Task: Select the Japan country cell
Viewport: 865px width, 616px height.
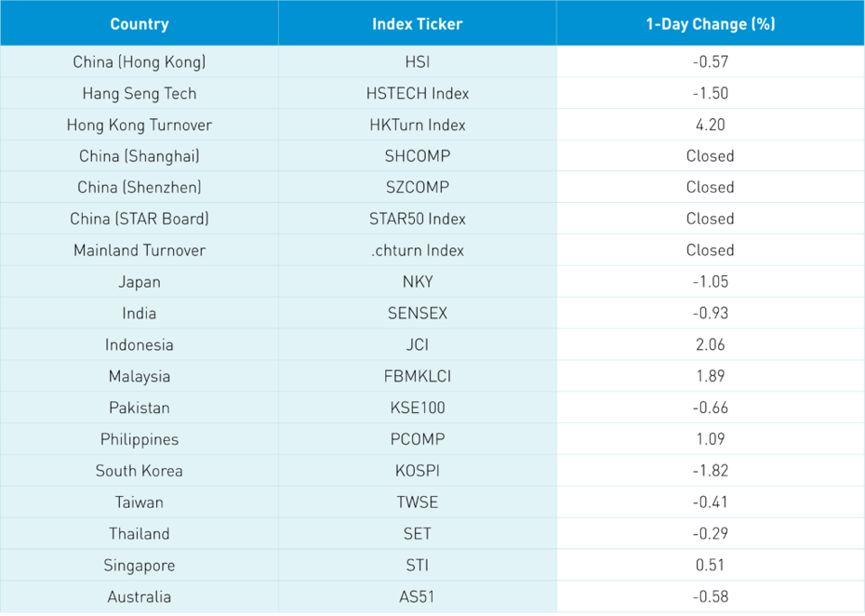Action: click(139, 282)
